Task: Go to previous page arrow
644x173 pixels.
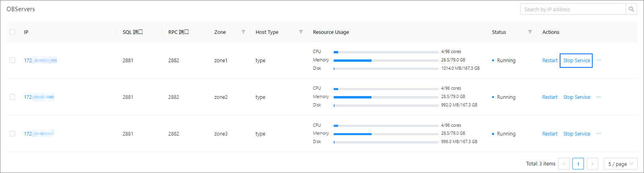Action: [564, 164]
